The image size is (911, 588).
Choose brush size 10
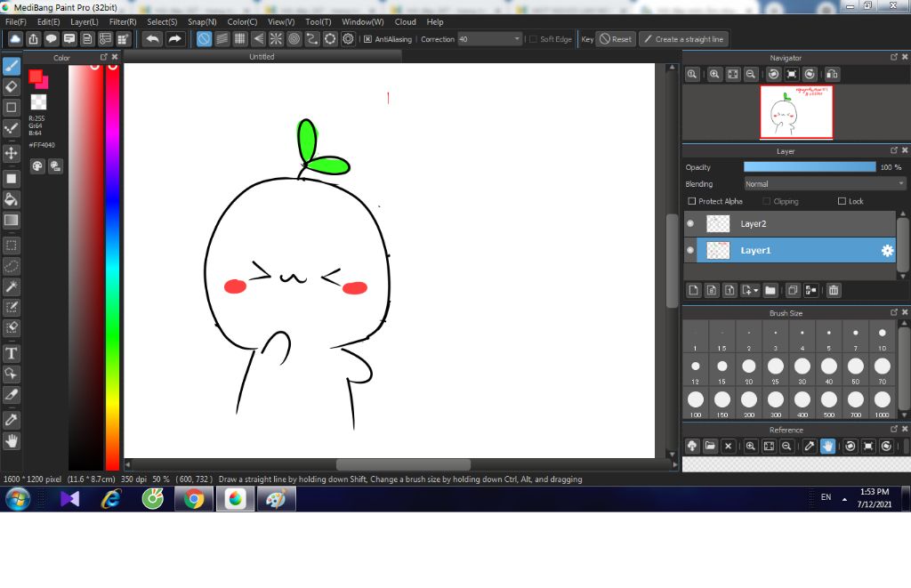(x=882, y=337)
